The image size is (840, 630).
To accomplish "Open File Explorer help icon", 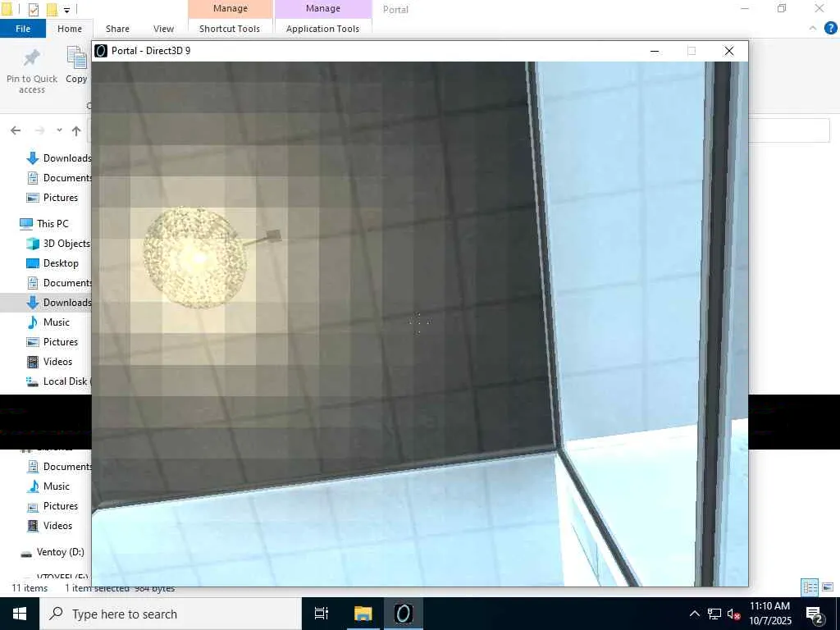I will coord(830,29).
